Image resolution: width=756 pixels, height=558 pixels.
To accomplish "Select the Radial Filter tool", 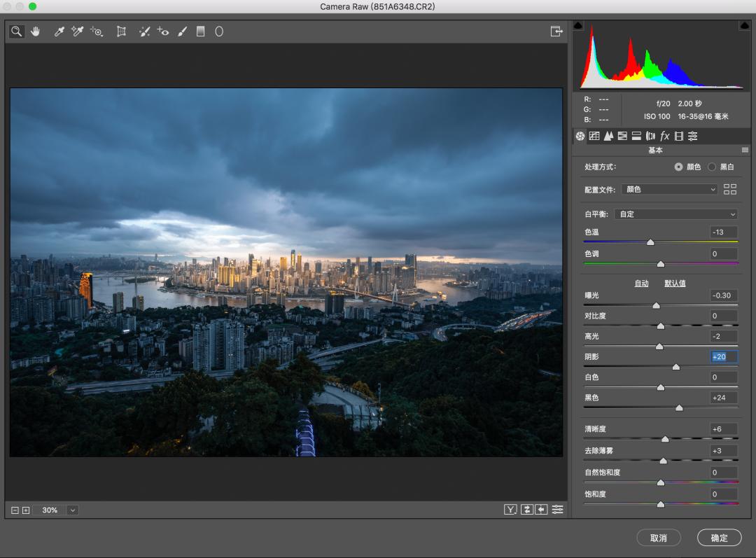I will click(219, 32).
